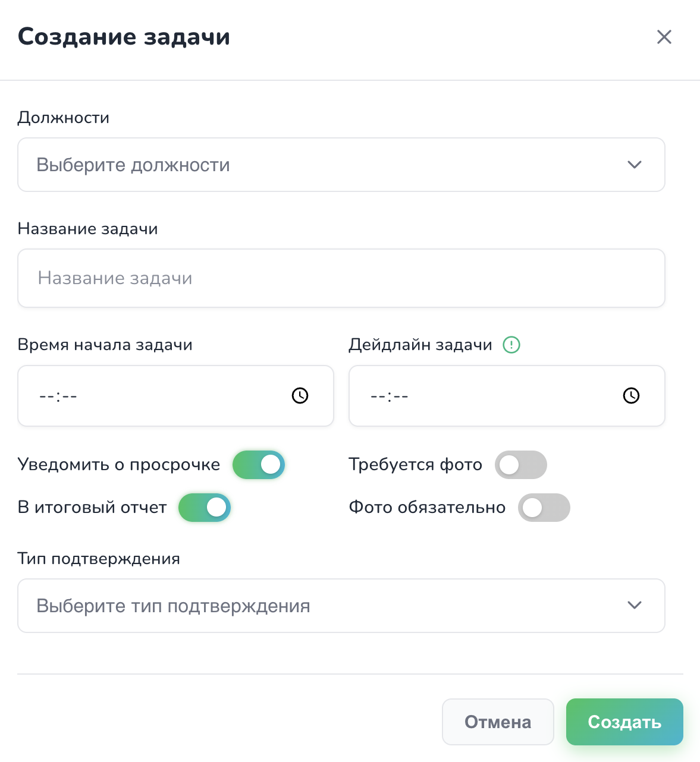Click the dialog title Создание задачи

pyautogui.click(x=124, y=37)
